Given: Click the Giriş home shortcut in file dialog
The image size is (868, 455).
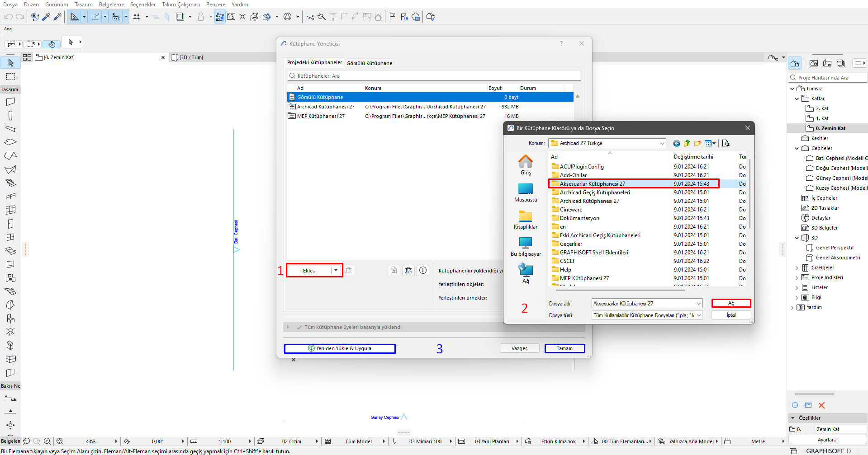Looking at the screenshot, I should [x=526, y=165].
